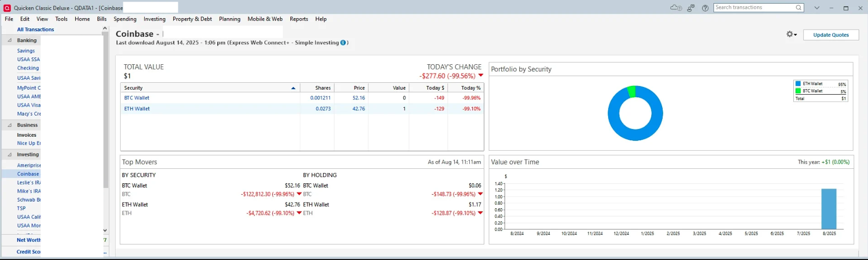Click the ETH Wallet price value 42.76

359,109
